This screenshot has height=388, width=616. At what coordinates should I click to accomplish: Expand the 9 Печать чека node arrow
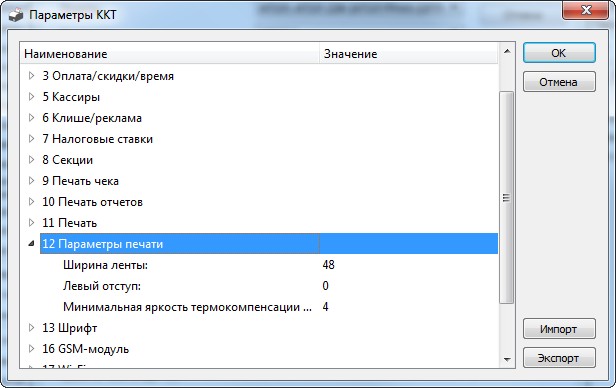coord(31,181)
